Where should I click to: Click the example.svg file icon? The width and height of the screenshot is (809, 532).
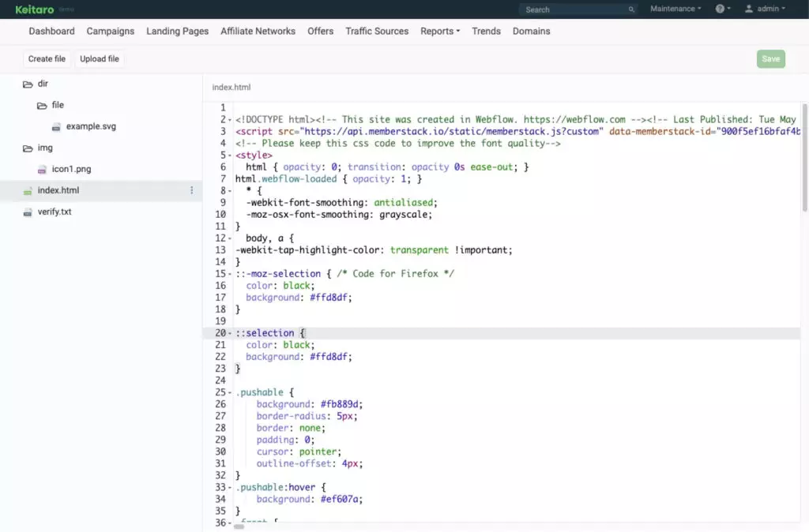[56, 126]
